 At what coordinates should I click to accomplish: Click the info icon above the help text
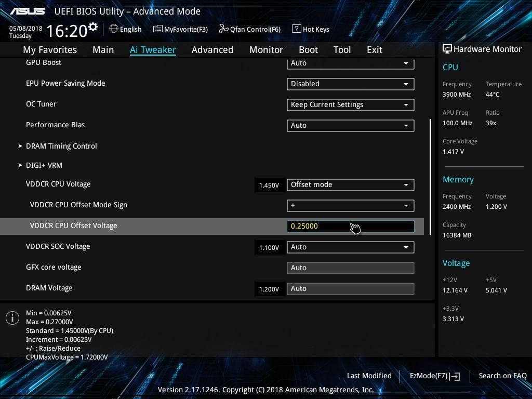coord(12,317)
